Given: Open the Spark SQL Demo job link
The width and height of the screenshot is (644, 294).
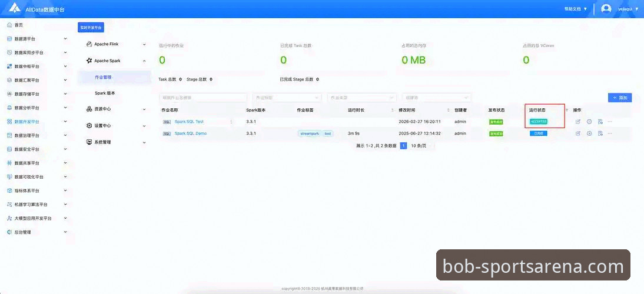Looking at the screenshot, I should click(x=191, y=133).
